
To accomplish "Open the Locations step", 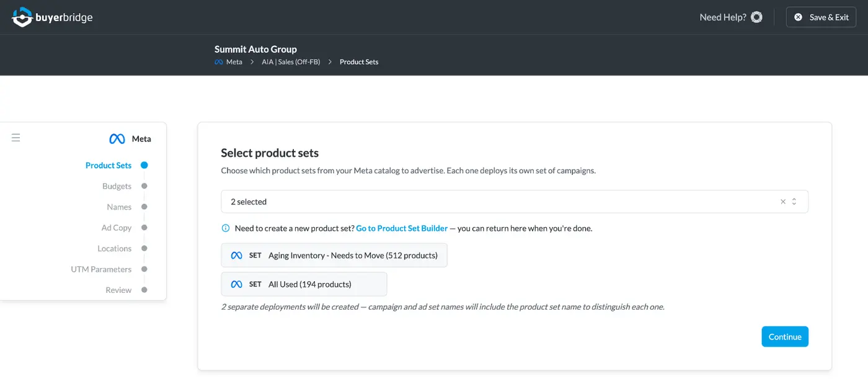I will tap(115, 248).
